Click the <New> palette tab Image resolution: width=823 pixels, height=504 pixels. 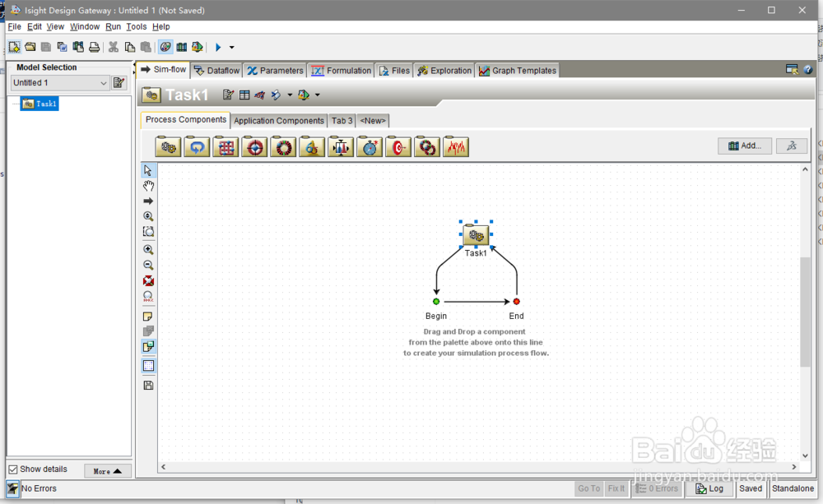(373, 121)
